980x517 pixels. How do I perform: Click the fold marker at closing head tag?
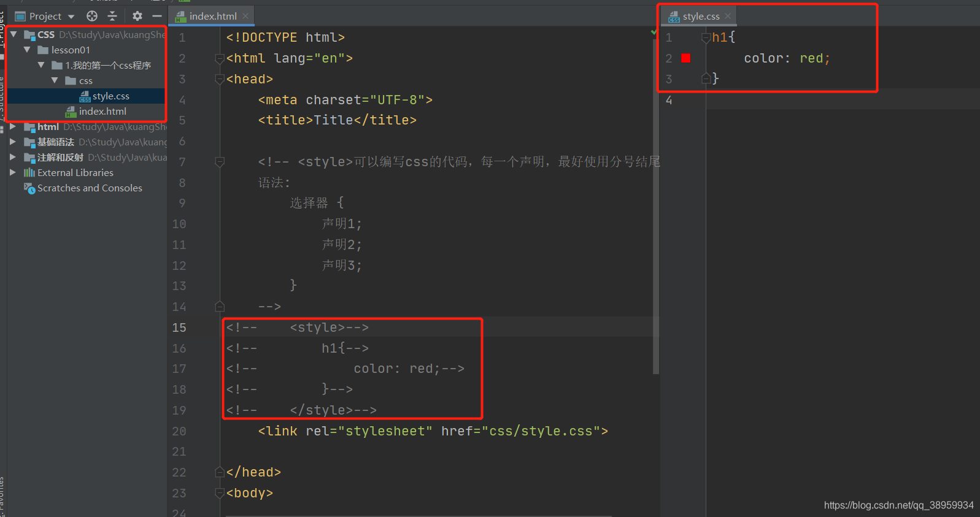click(x=220, y=472)
